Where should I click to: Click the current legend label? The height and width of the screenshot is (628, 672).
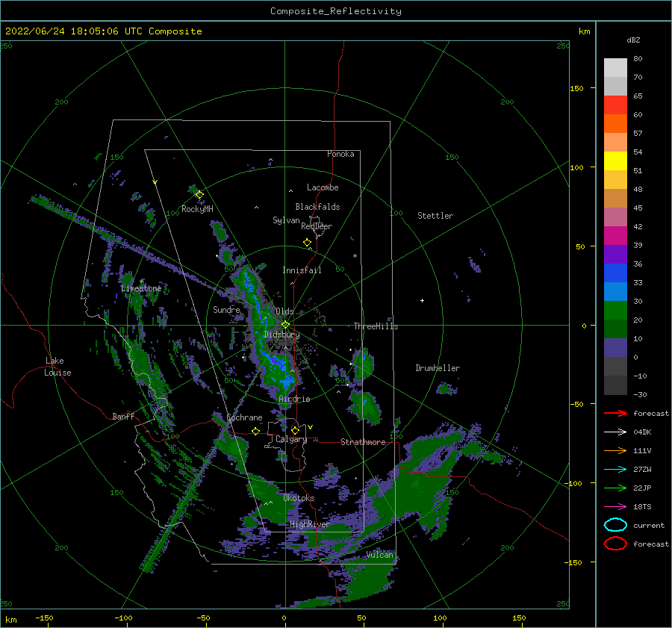pyautogui.click(x=649, y=525)
